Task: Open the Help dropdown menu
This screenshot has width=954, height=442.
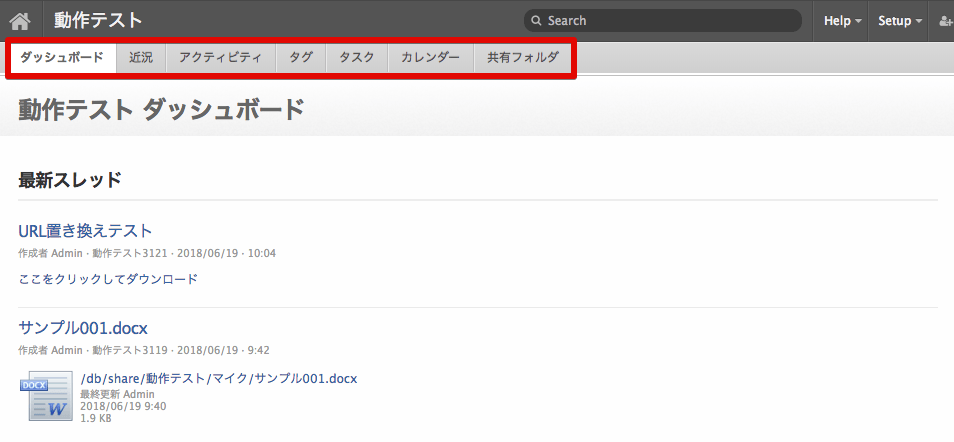Action: coord(843,21)
